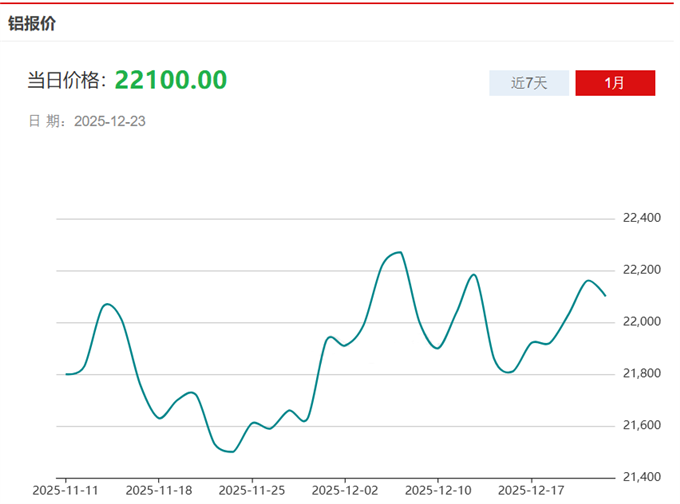Click x-axis label 2025-11-11
680x504 pixels.
click(x=65, y=490)
